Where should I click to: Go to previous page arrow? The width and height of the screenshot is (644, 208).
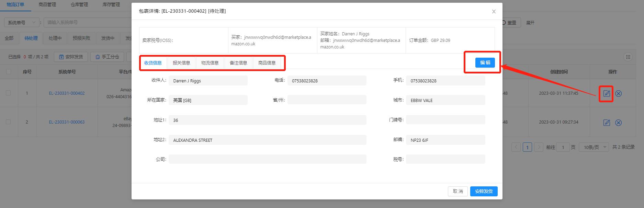tap(516, 147)
